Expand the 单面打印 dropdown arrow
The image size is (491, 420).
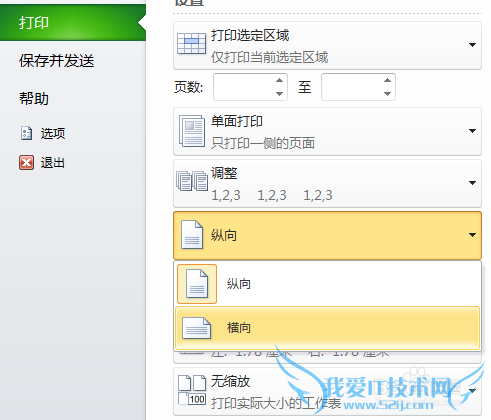[472, 131]
